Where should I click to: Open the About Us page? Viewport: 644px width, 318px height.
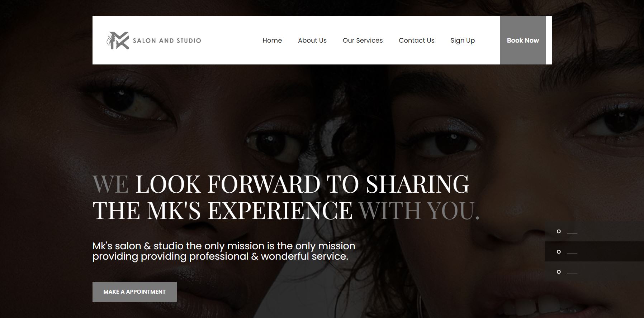312,40
